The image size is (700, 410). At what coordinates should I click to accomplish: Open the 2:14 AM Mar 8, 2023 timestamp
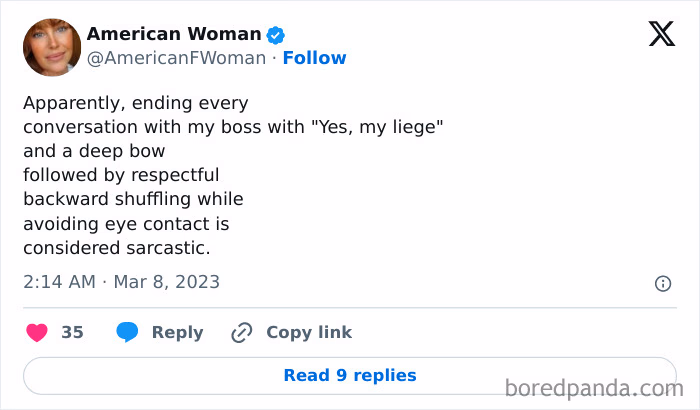pyautogui.click(x=121, y=282)
